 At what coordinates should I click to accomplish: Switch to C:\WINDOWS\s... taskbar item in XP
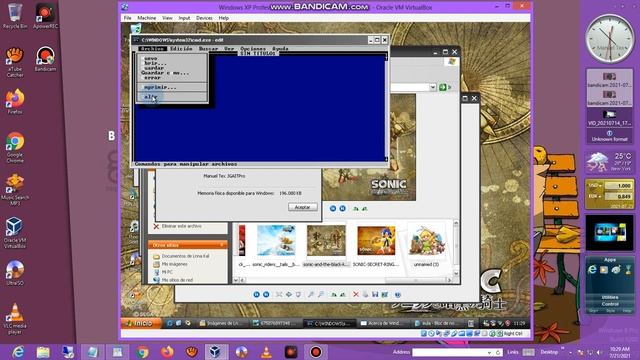pos(330,323)
